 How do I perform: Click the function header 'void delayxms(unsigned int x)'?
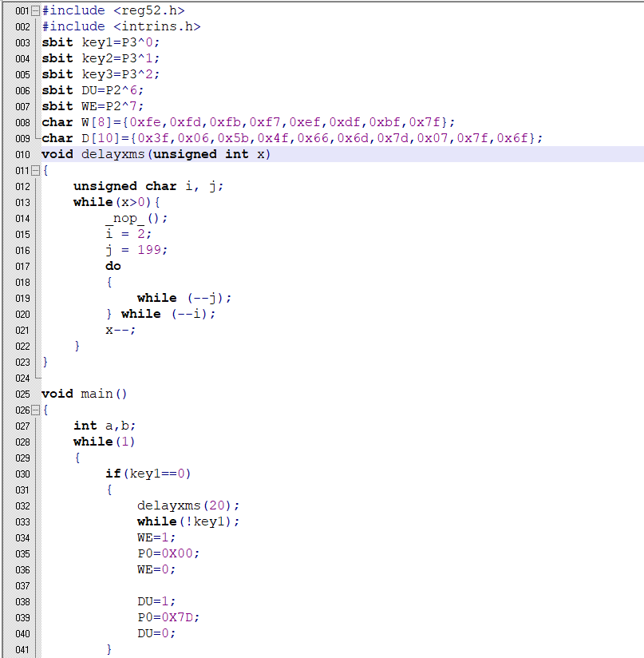(156, 154)
